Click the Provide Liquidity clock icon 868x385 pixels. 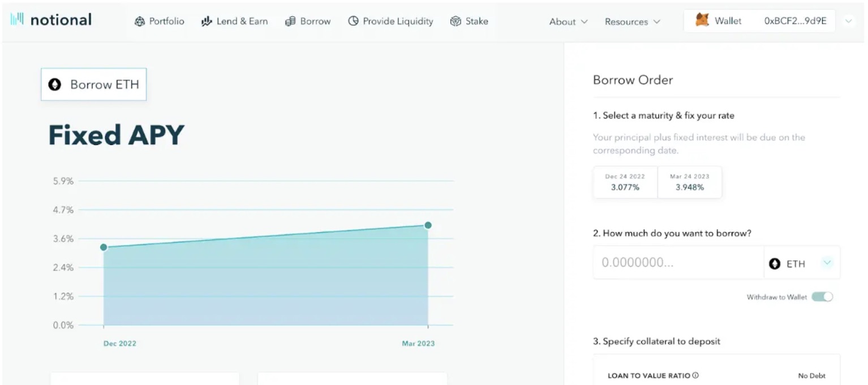point(354,21)
